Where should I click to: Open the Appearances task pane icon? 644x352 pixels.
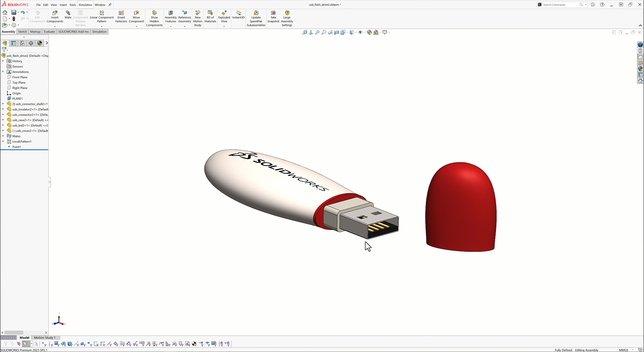coord(640,69)
